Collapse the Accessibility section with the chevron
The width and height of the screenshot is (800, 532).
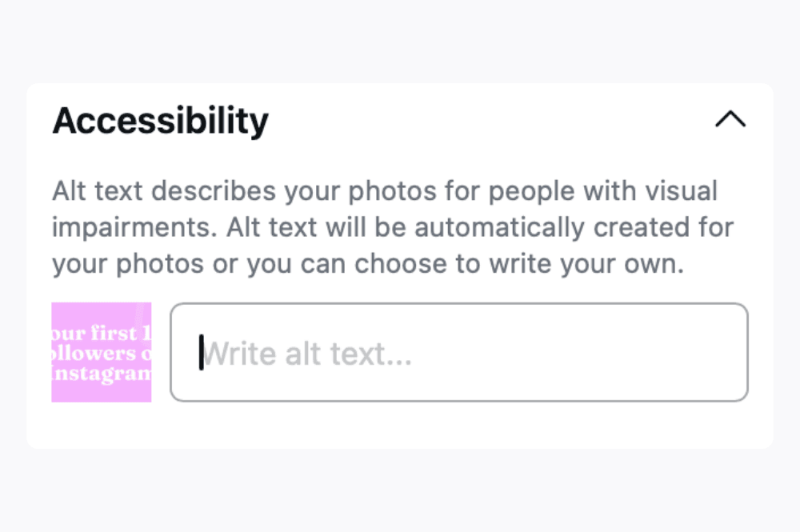click(x=730, y=120)
